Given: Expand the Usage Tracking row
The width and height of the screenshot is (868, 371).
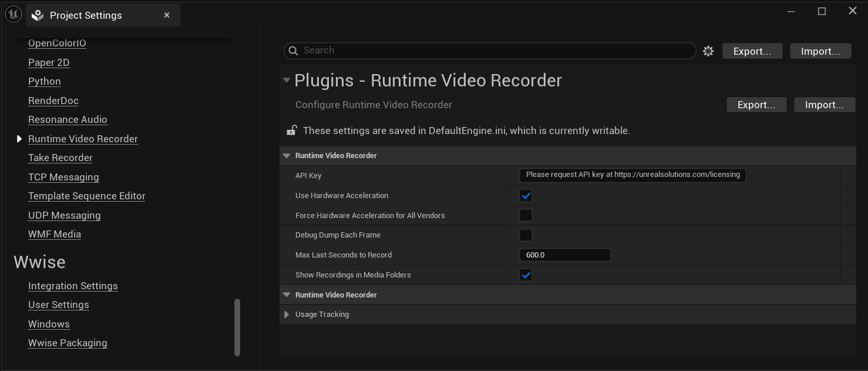Looking at the screenshot, I should (x=287, y=315).
